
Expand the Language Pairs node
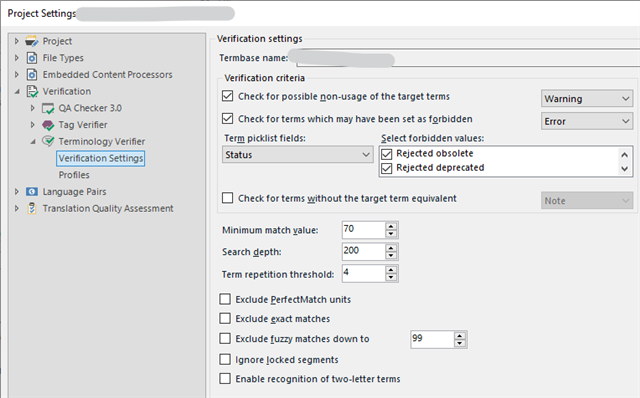point(17,191)
